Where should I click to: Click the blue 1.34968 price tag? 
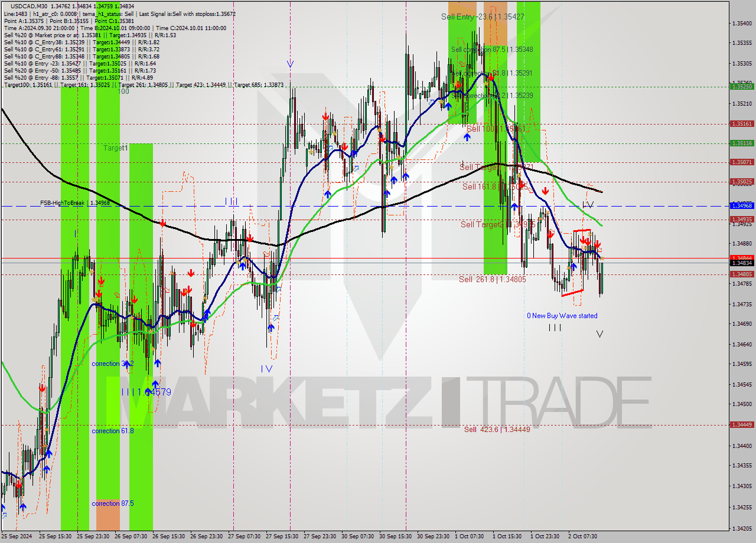tap(742, 205)
